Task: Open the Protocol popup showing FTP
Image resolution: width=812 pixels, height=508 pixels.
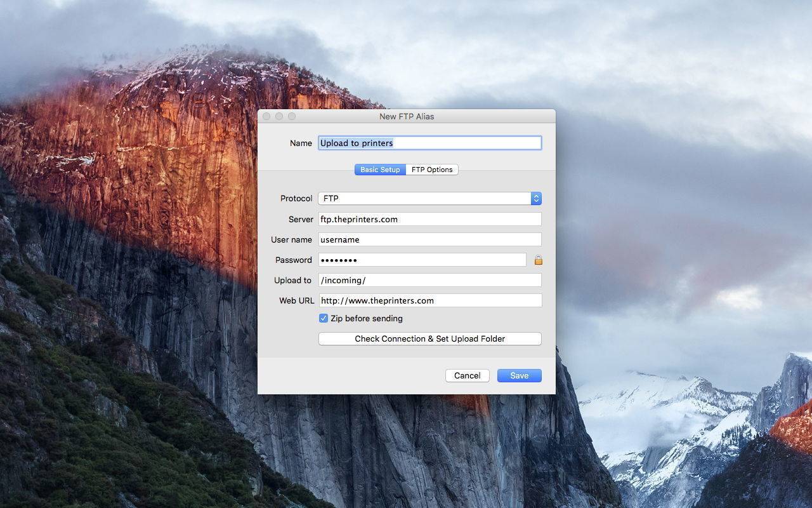Action: (x=429, y=198)
